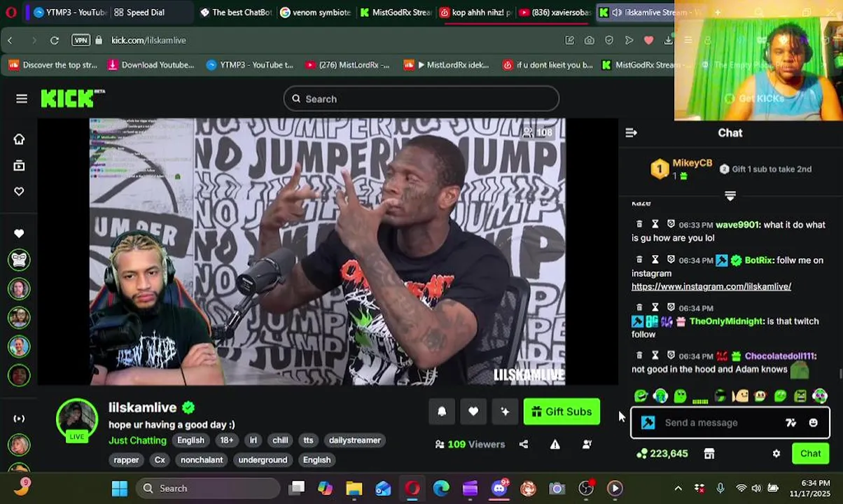Focus the Send a message input
The width and height of the screenshot is (843, 504).
coord(721,423)
